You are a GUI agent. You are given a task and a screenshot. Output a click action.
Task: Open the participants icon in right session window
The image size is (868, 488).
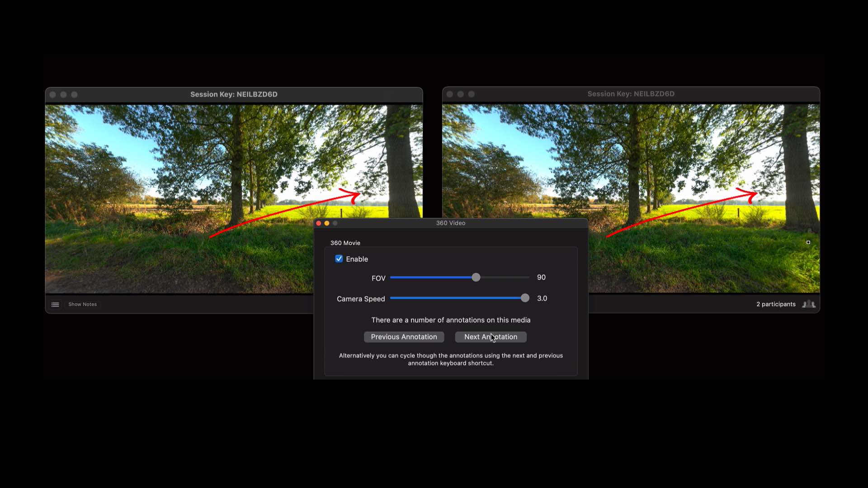pos(809,304)
